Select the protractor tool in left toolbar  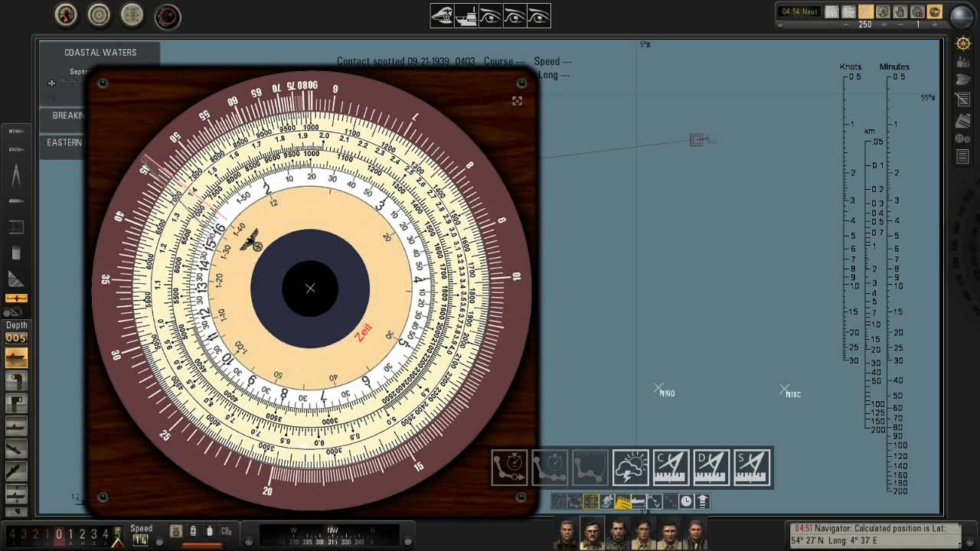click(x=16, y=279)
